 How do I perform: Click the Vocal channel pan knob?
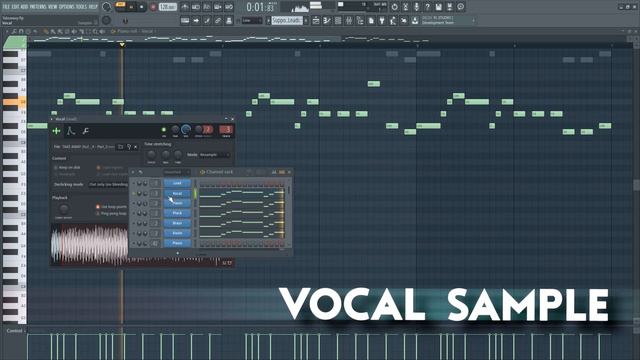coord(176,130)
